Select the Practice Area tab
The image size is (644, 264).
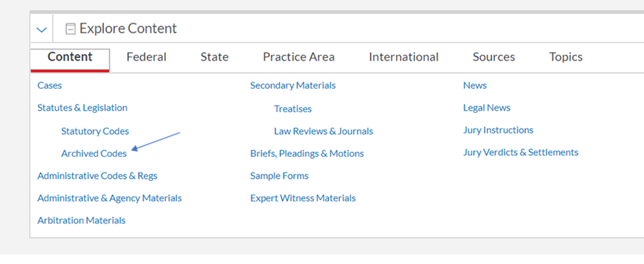[299, 57]
